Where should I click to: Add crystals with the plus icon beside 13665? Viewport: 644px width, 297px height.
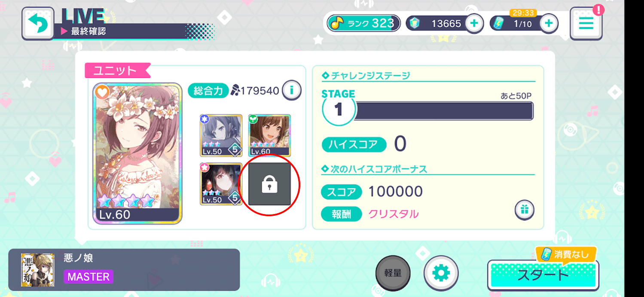tap(474, 24)
